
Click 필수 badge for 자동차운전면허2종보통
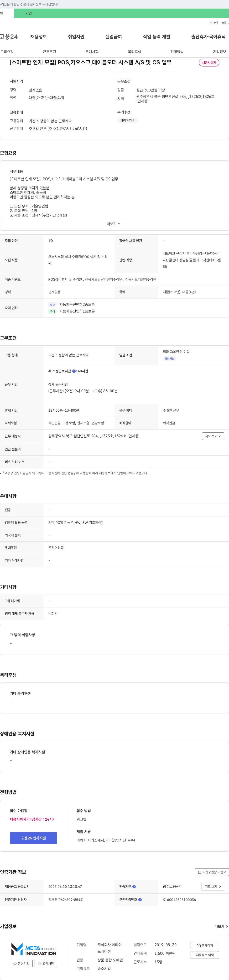52,305
